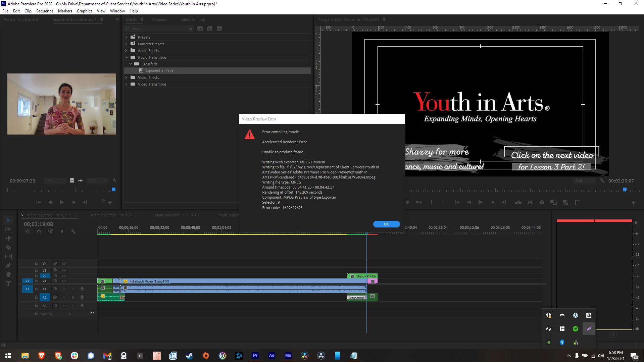Viewport: 644px width, 362px height.
Task: Toggle V4 track output eye
Action: coord(64,263)
